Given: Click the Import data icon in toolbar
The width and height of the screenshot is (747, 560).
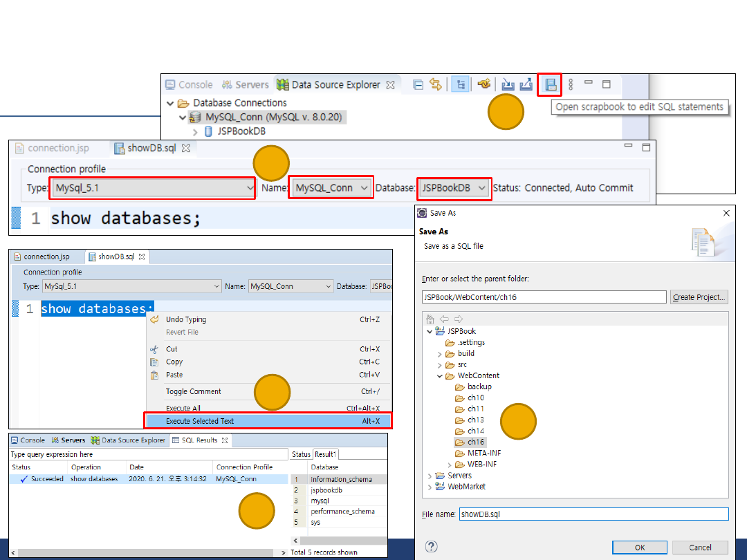Looking at the screenshot, I should [x=508, y=84].
